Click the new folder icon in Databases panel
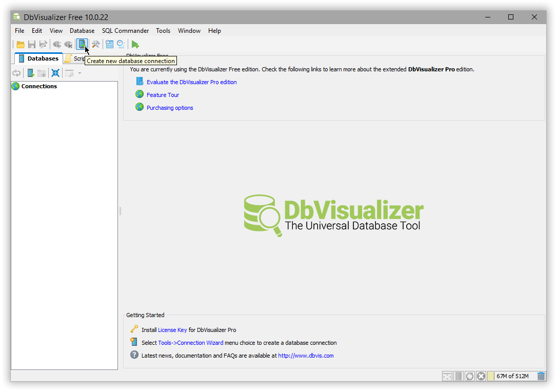 point(42,73)
